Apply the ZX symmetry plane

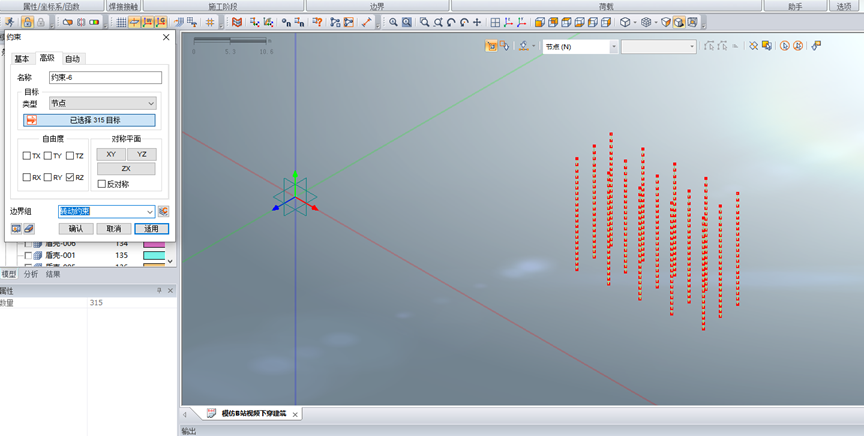tap(126, 169)
